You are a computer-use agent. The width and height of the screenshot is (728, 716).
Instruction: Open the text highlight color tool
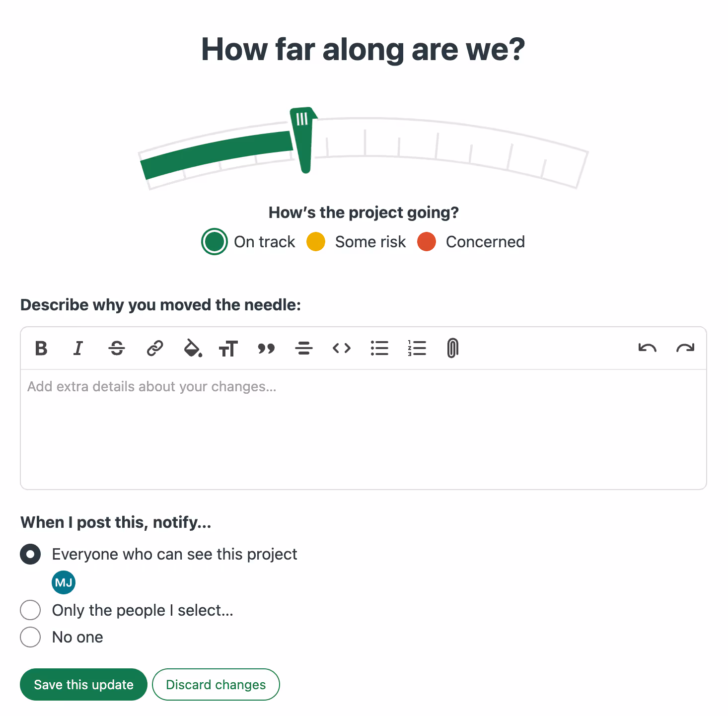coord(193,348)
